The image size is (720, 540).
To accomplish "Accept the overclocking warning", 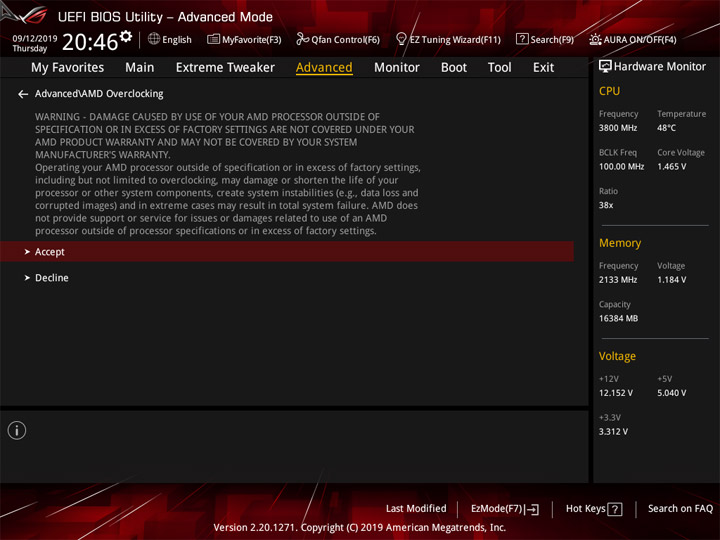I will pos(287,252).
